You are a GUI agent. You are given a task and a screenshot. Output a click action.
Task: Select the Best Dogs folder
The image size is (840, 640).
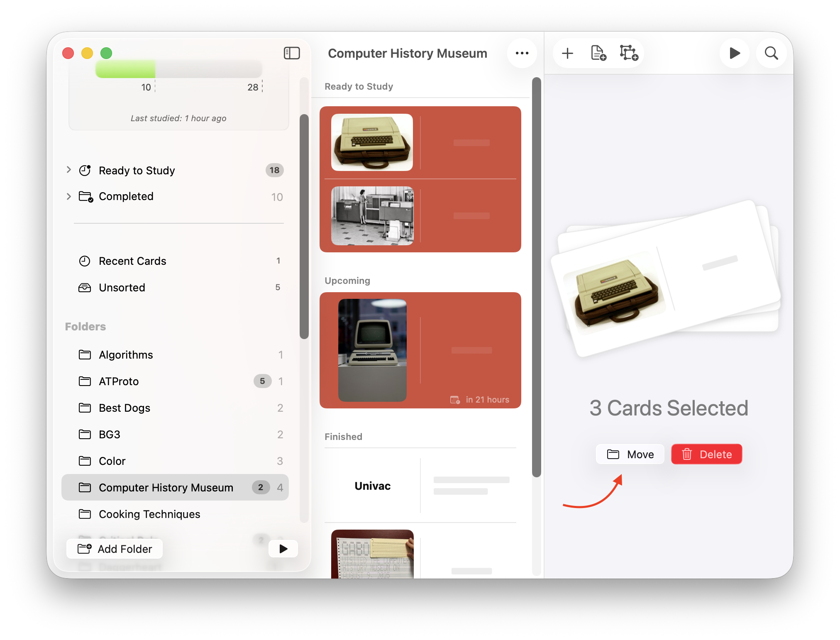click(125, 408)
